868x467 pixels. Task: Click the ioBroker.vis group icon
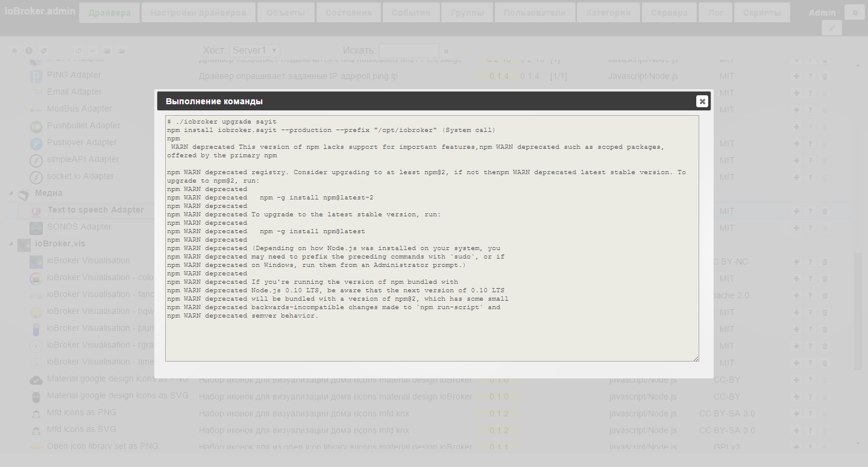24,244
